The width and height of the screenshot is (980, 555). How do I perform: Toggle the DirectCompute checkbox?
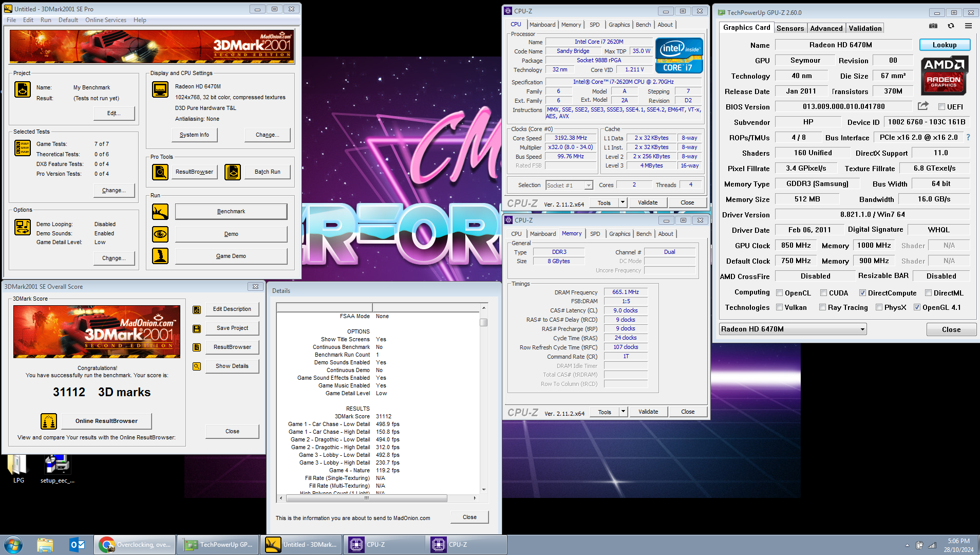(x=862, y=293)
